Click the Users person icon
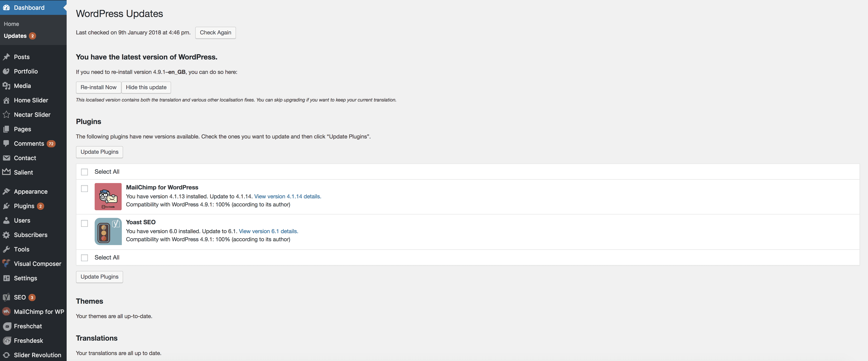 [6, 220]
